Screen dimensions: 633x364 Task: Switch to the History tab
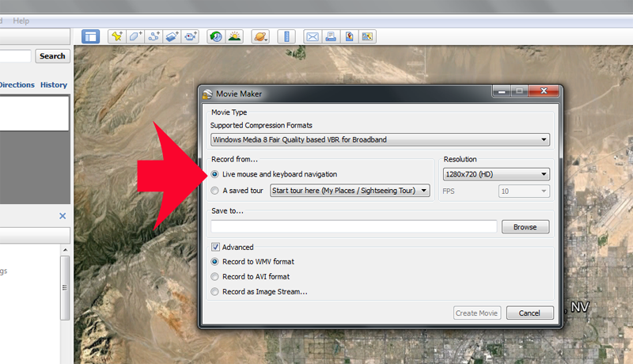pyautogui.click(x=54, y=85)
